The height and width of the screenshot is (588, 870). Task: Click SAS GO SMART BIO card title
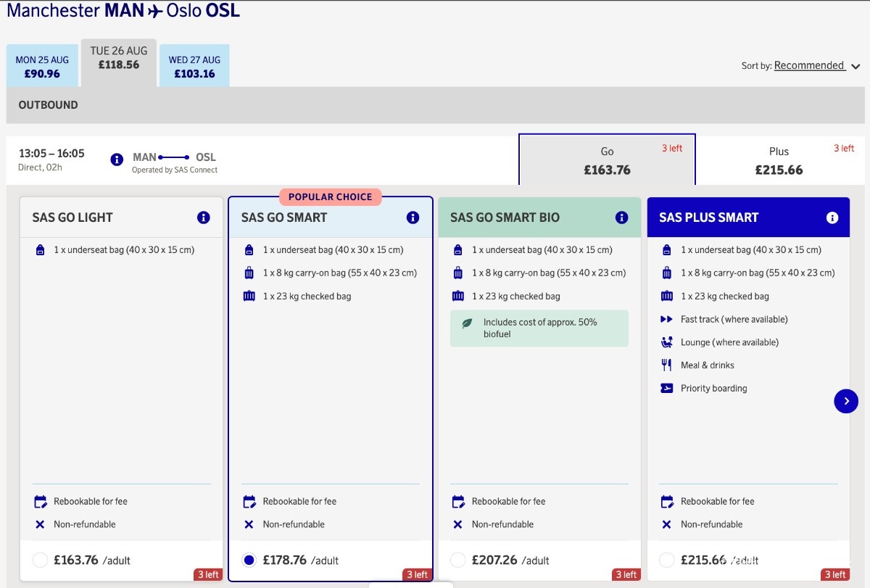click(505, 218)
